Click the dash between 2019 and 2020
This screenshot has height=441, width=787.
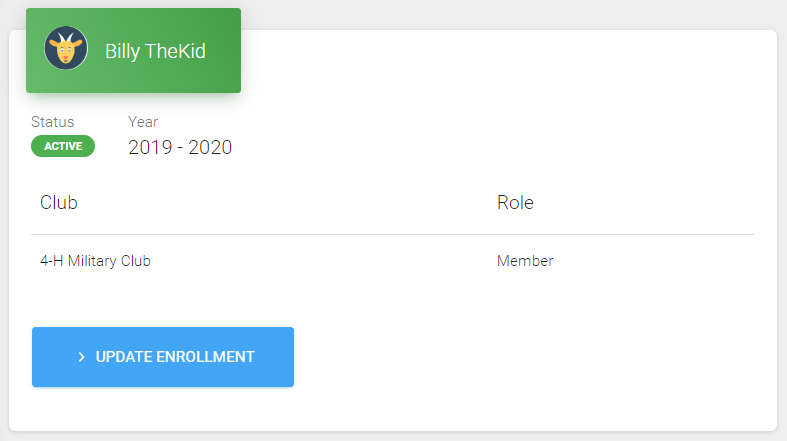point(180,148)
